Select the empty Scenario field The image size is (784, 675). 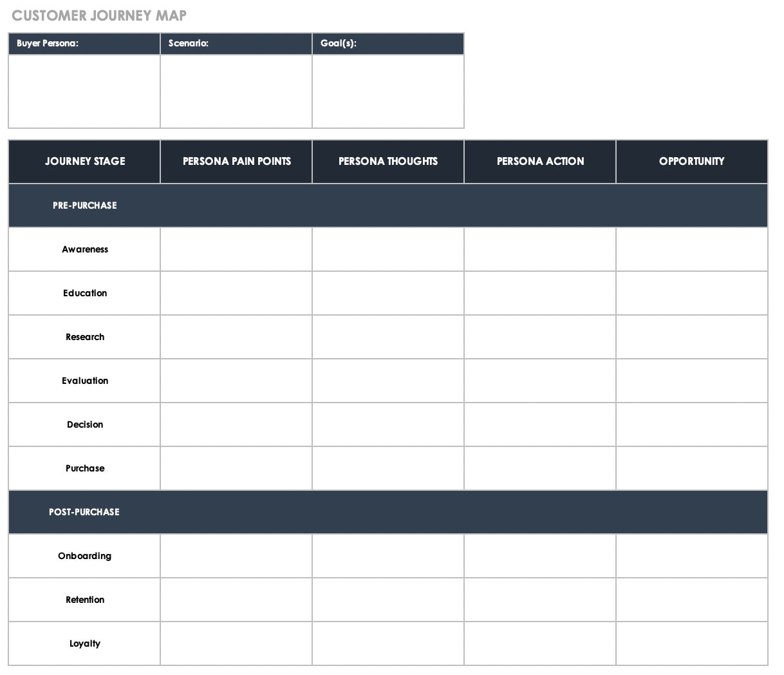(236, 91)
